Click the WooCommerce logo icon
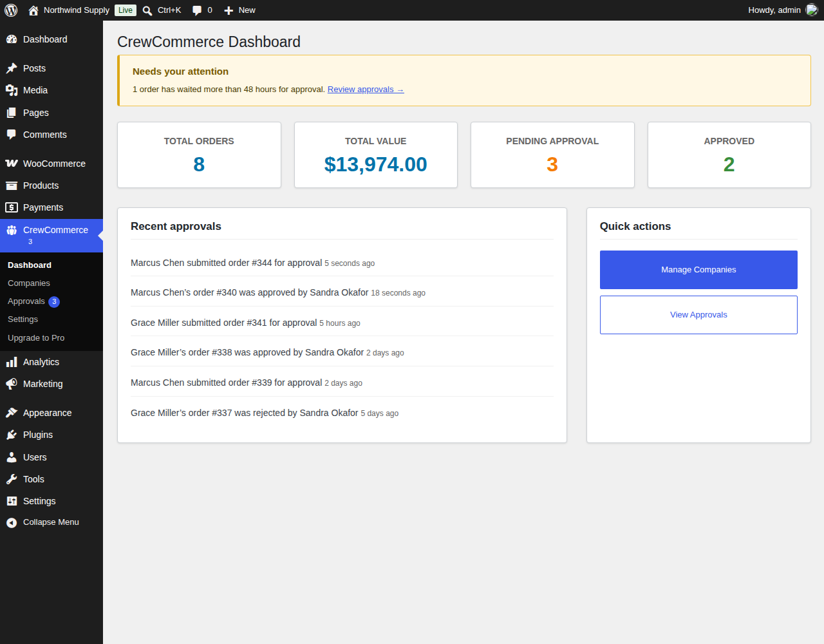 point(12,164)
